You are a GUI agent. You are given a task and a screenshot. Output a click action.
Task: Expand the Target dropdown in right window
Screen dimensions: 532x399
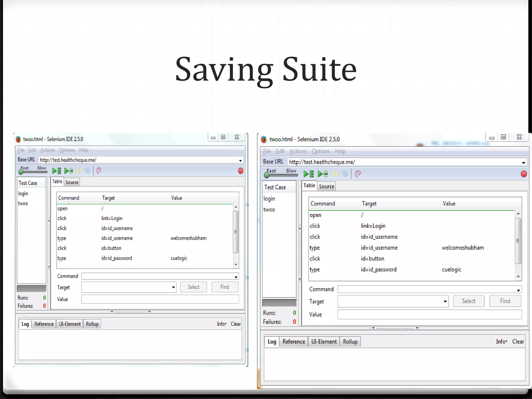pos(445,301)
